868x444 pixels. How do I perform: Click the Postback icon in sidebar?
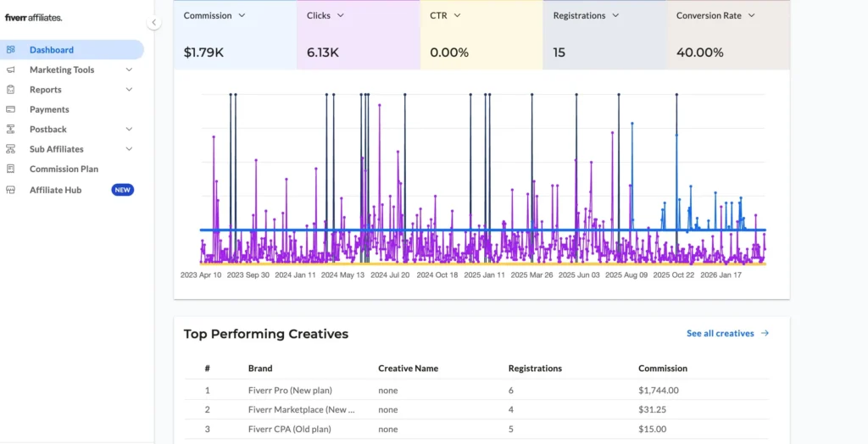point(10,130)
